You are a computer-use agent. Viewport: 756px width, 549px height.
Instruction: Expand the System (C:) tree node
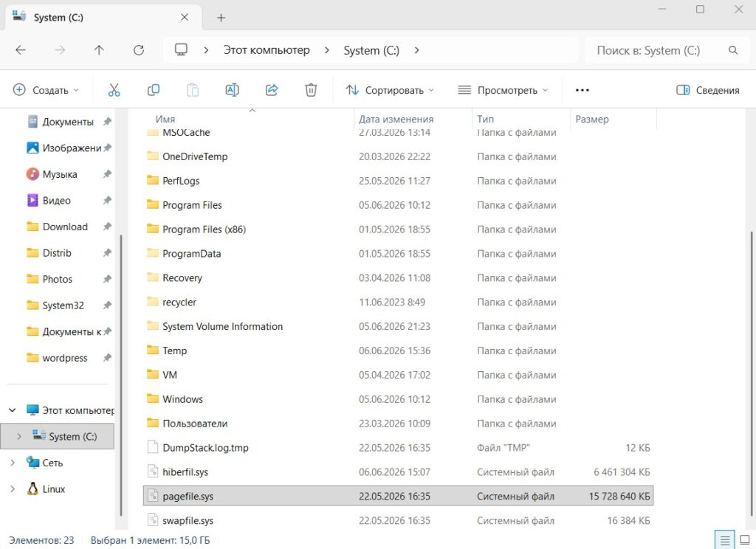click(18, 436)
